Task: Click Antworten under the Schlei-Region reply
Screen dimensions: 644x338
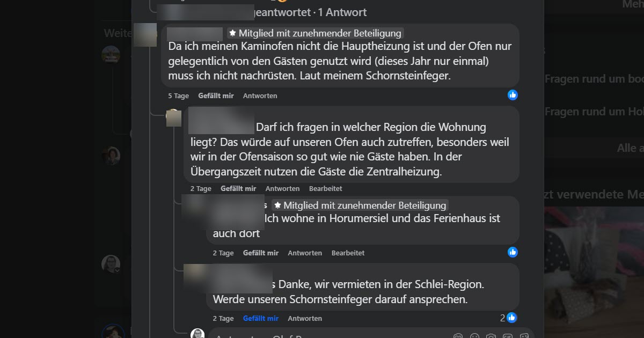Action: pos(305,318)
